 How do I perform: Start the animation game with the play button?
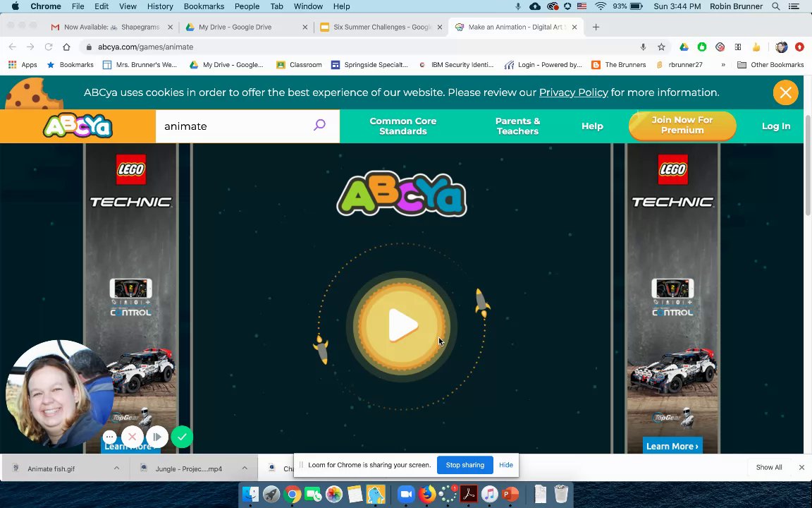coord(401,326)
